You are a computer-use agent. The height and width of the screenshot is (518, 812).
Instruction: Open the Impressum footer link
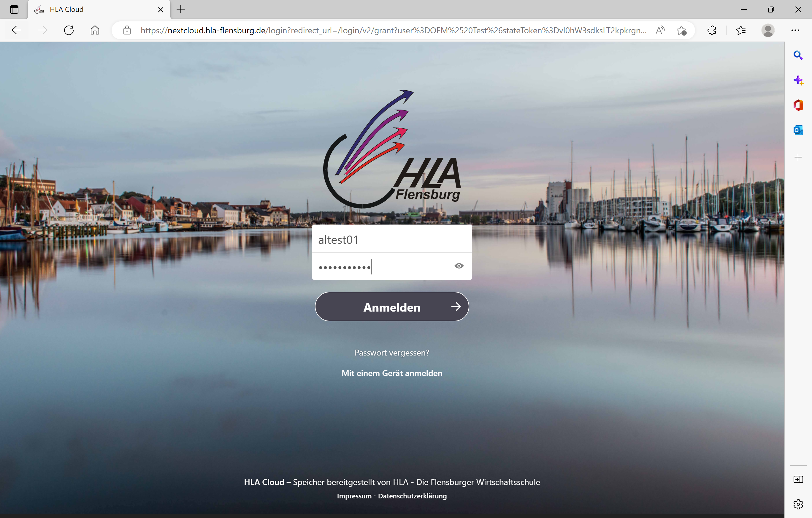(x=354, y=496)
